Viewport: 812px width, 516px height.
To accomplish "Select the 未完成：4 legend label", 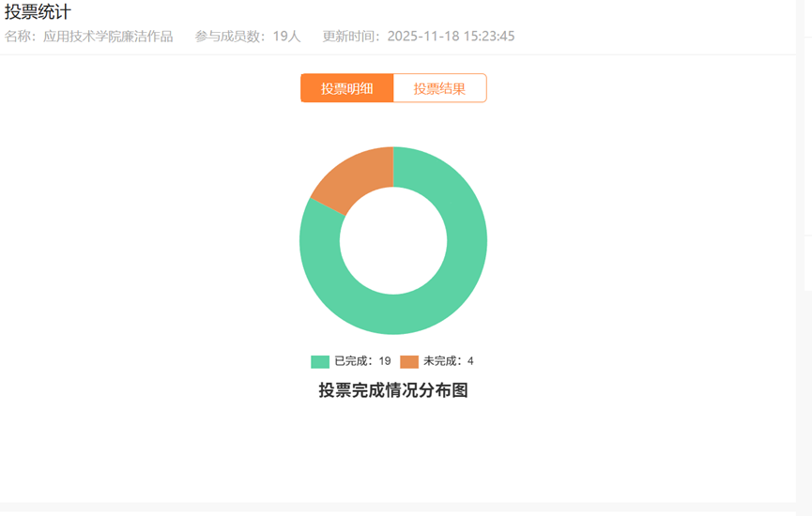I will [x=449, y=361].
